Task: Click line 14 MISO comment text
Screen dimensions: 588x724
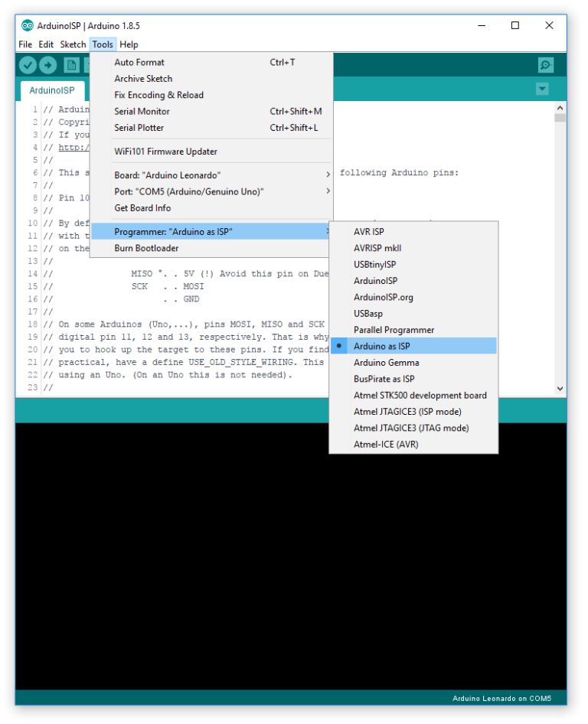Action: click(x=230, y=273)
